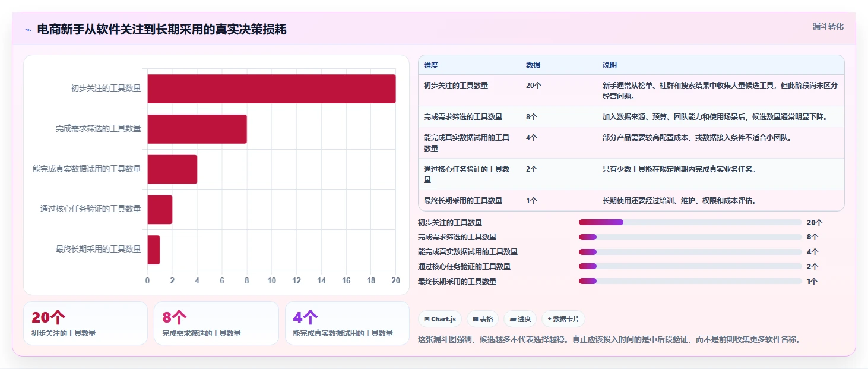
Task: Click the table data cell 1个
Action: pos(531,201)
